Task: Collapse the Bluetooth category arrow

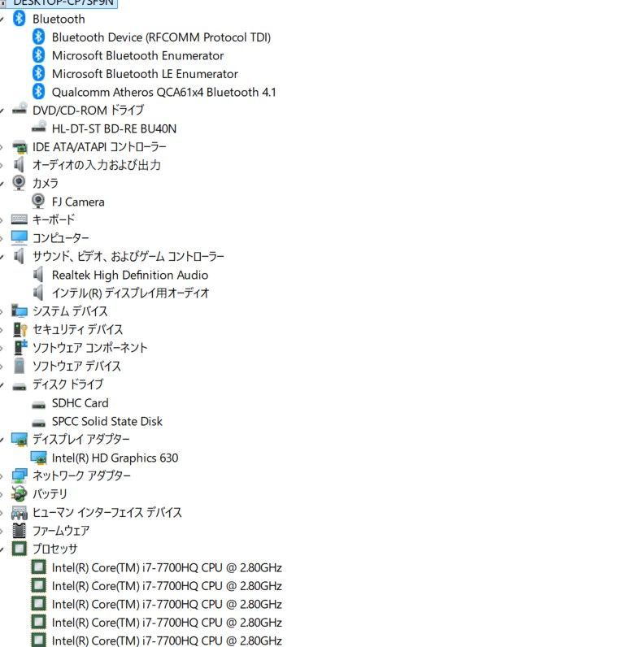Action: click(x=2, y=19)
